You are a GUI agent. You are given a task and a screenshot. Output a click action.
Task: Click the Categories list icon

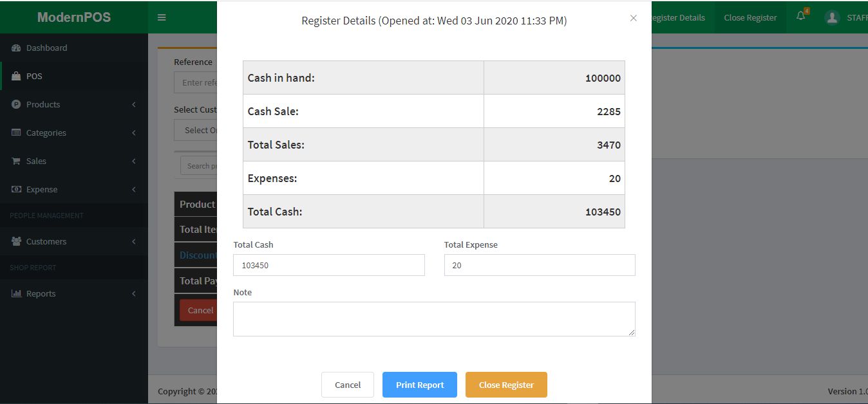pyautogui.click(x=16, y=133)
